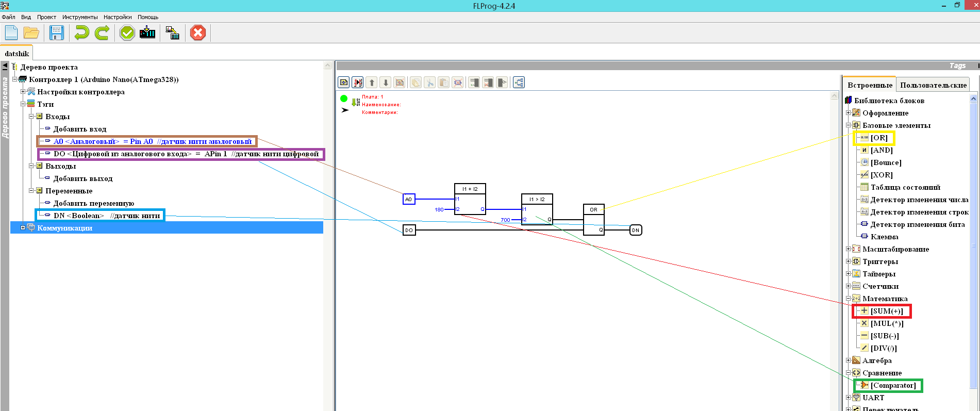980x411 pixels.
Task: Collapse the Математика library category
Action: click(x=849, y=299)
